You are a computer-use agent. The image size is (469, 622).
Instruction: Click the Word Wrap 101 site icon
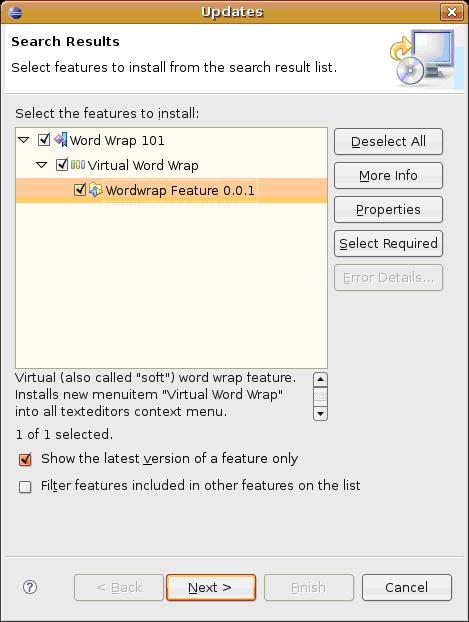click(x=61, y=140)
